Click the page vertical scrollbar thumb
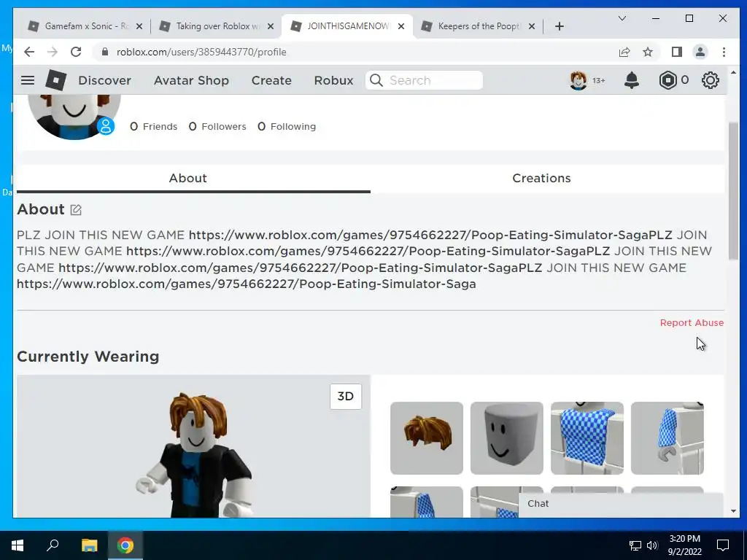This screenshot has width=747, height=560. click(733, 190)
